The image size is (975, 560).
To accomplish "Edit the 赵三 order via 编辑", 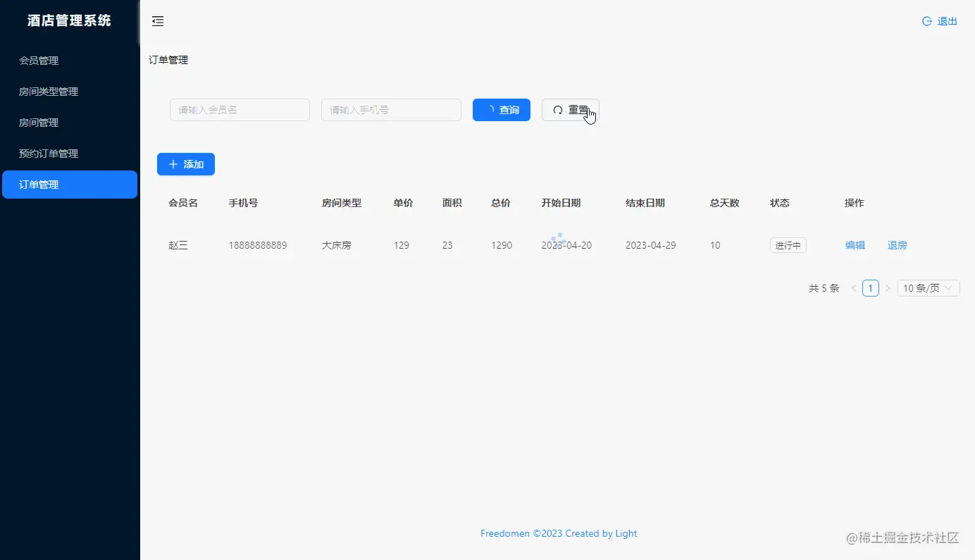I will (855, 245).
